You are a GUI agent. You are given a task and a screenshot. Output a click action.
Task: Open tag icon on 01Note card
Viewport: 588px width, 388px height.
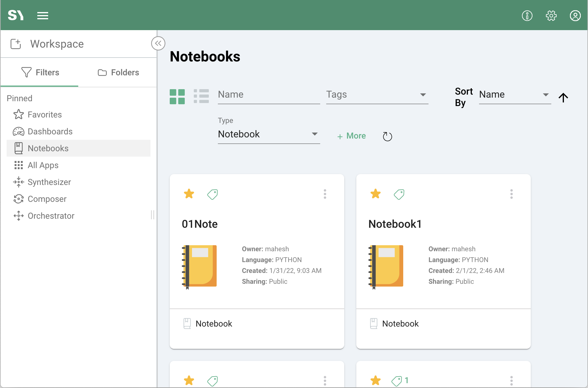[212, 194]
